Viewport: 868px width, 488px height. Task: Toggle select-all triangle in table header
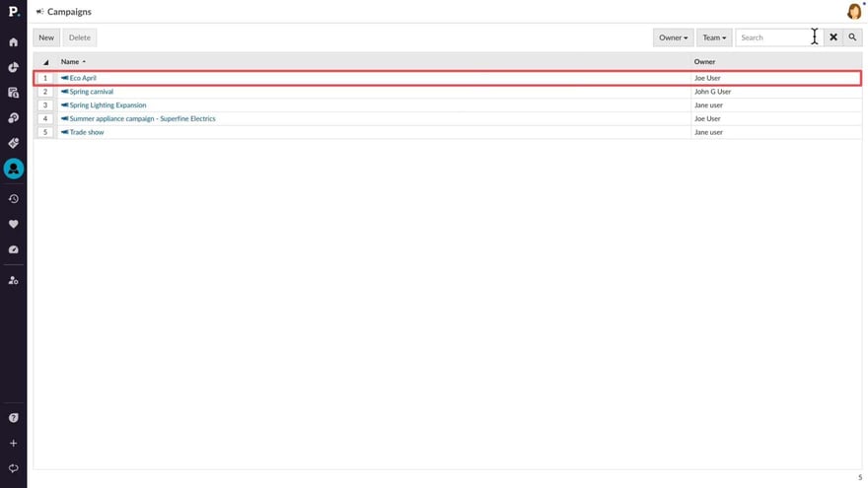pos(46,62)
